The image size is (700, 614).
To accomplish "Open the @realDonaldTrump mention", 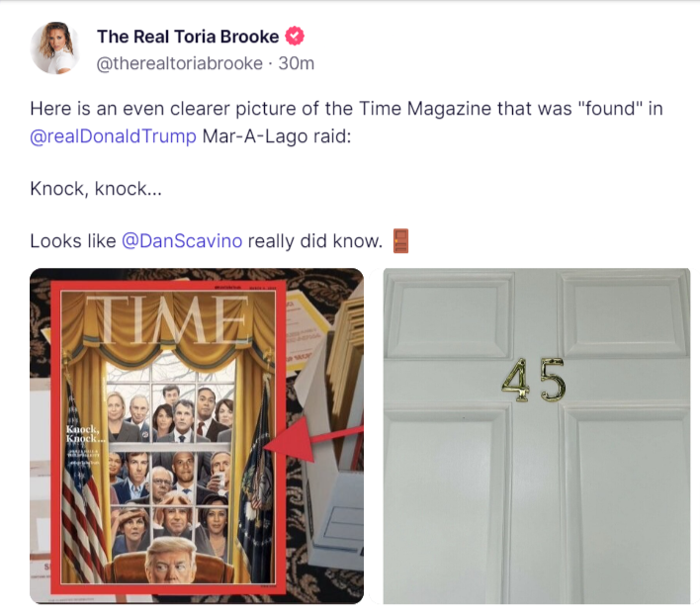I will [113, 136].
